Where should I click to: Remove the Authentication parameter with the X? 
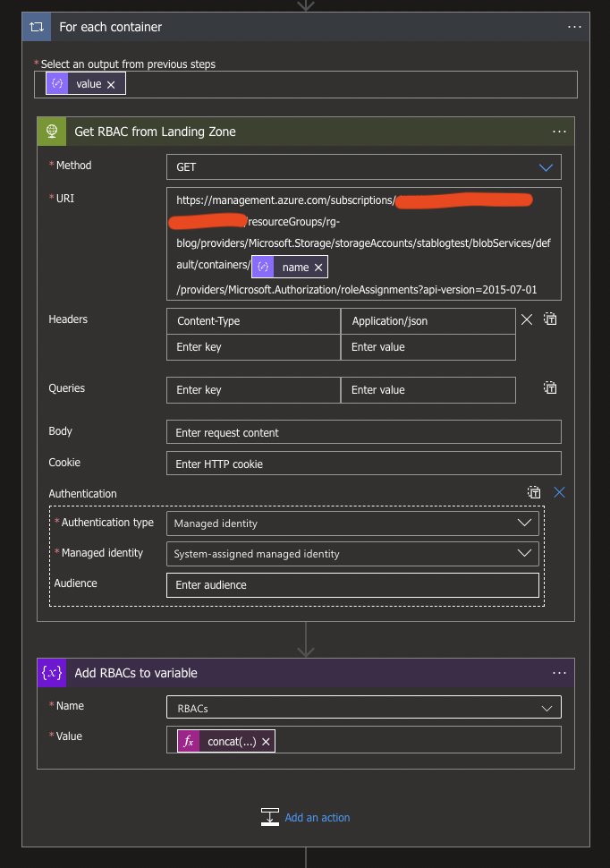point(560,492)
